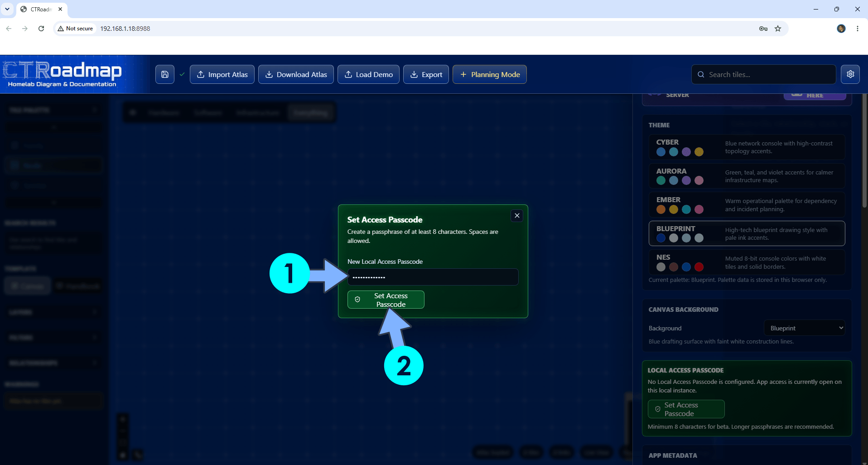The height and width of the screenshot is (465, 868).
Task: Click the search magnifier icon
Action: click(x=701, y=74)
